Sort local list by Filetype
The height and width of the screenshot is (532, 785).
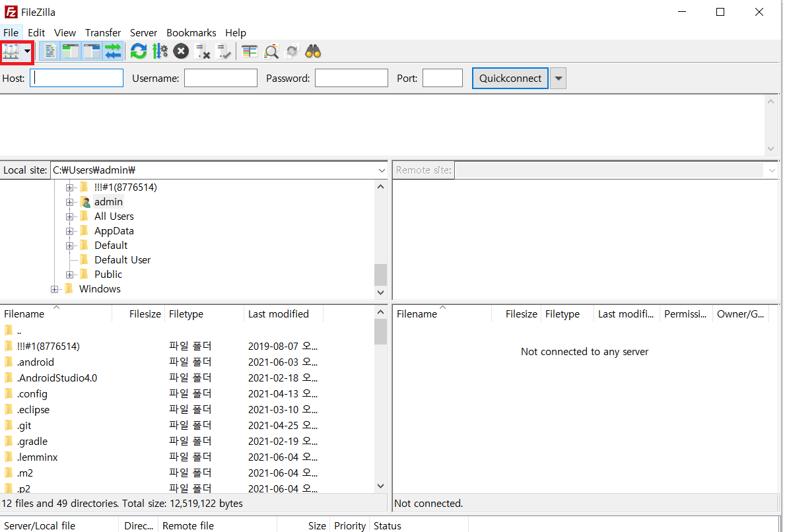pyautogui.click(x=204, y=314)
